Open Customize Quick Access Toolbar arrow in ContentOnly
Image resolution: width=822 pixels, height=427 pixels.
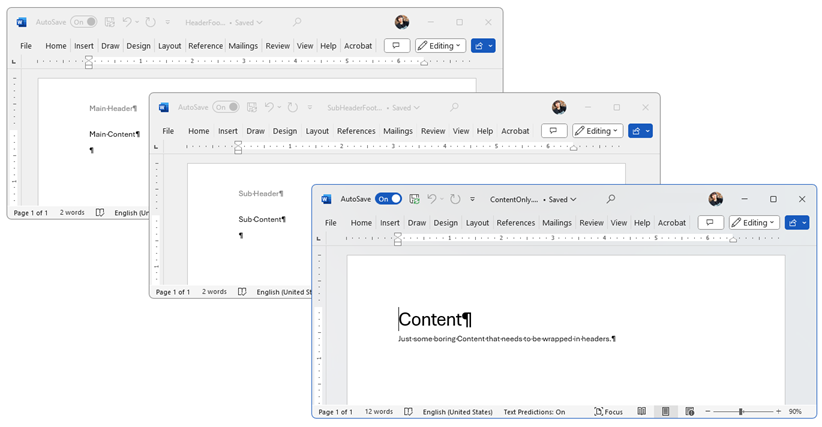point(472,199)
